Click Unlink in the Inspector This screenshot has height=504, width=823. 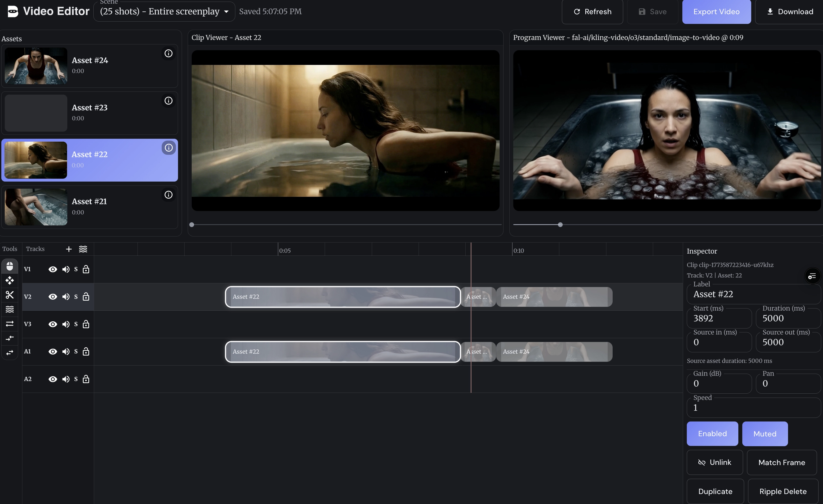715,462
